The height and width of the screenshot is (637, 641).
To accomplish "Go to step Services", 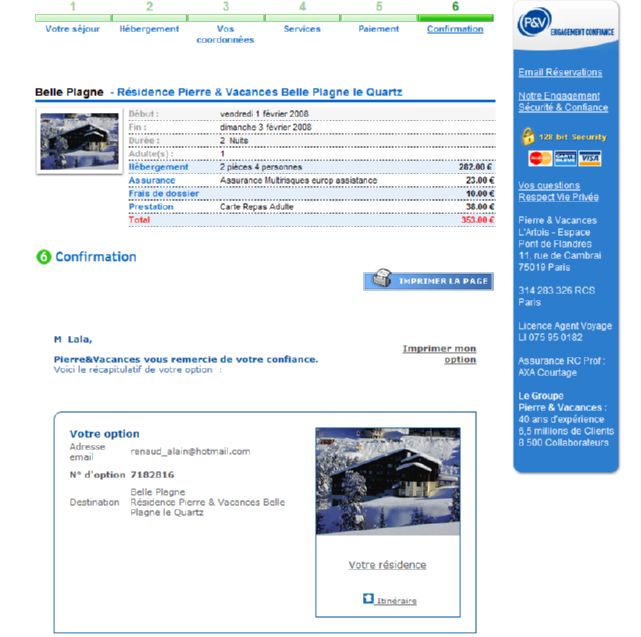I will (x=302, y=29).
